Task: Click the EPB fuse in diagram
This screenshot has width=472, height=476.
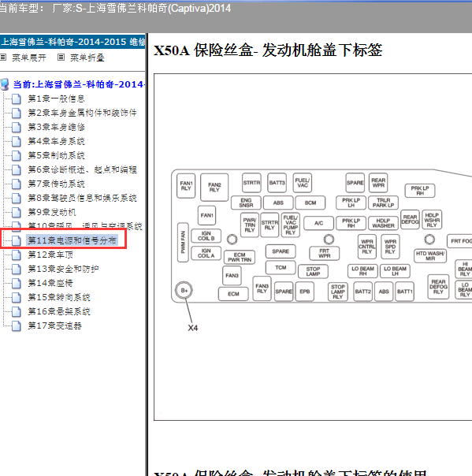Action: (x=304, y=292)
